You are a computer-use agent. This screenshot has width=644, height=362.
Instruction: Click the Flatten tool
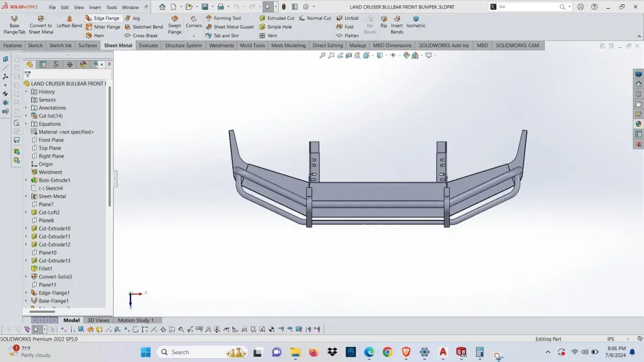[347, 35]
